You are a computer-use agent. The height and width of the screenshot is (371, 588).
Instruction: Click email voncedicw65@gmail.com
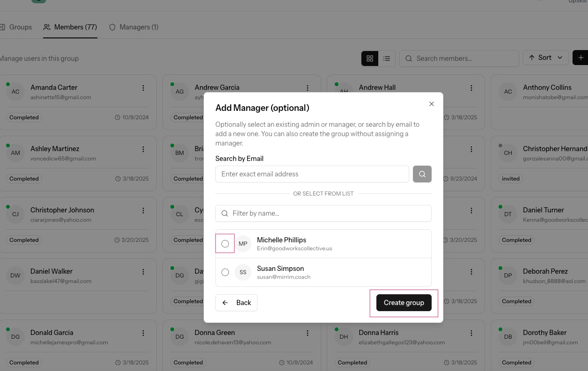[63, 159]
